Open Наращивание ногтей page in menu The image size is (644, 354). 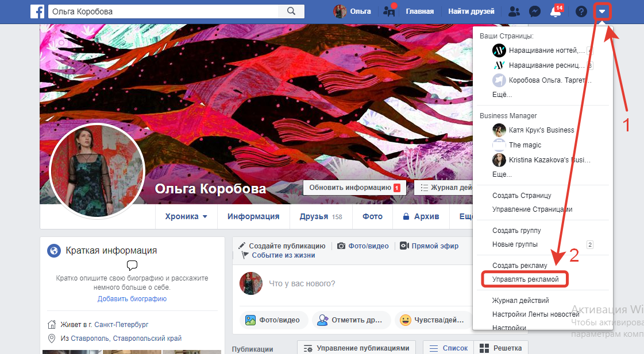pyautogui.click(x=542, y=50)
